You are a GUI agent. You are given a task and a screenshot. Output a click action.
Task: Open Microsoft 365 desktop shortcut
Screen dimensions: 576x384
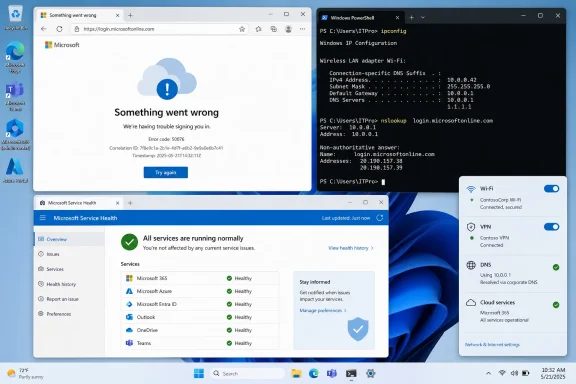[15, 135]
